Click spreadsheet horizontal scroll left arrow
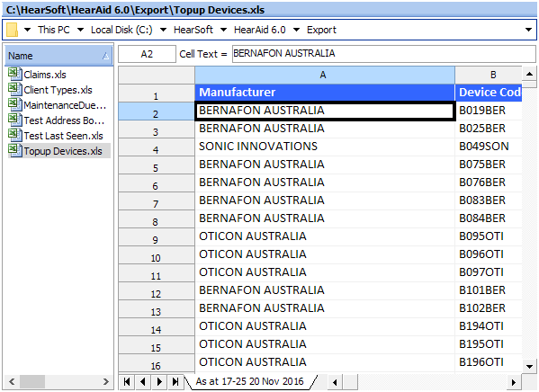The width and height of the screenshot is (539, 392). coord(335,382)
